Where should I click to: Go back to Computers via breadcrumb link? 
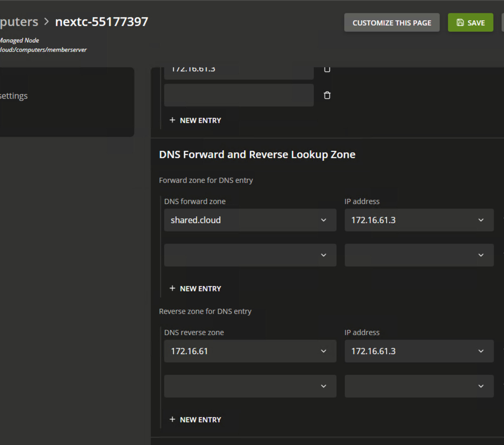pos(19,21)
